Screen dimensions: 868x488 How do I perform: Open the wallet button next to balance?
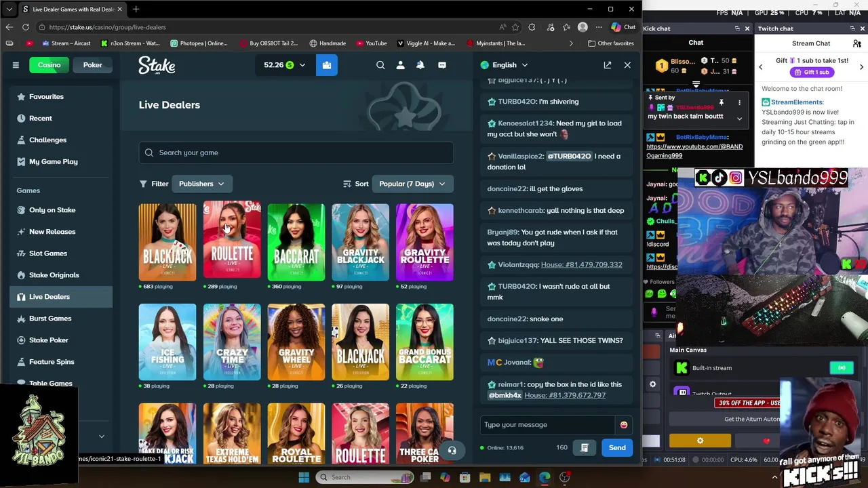click(326, 65)
